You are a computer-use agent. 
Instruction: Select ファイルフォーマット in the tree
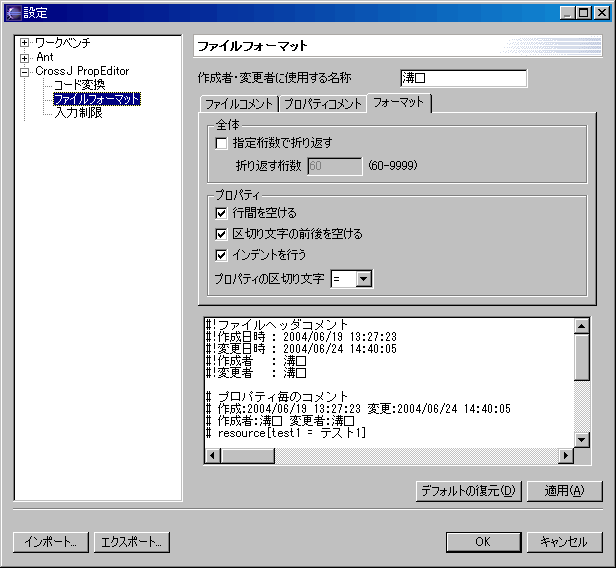tap(97, 99)
